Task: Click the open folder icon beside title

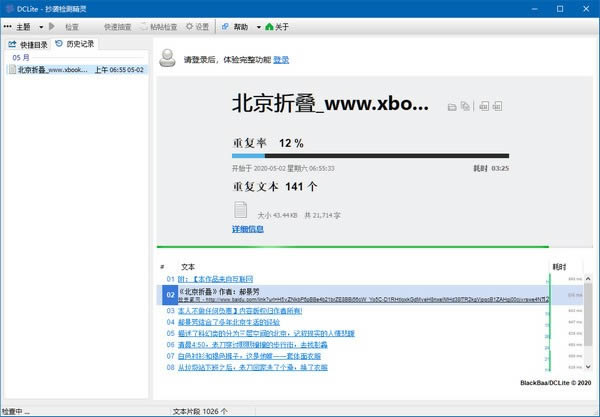Action: point(452,106)
